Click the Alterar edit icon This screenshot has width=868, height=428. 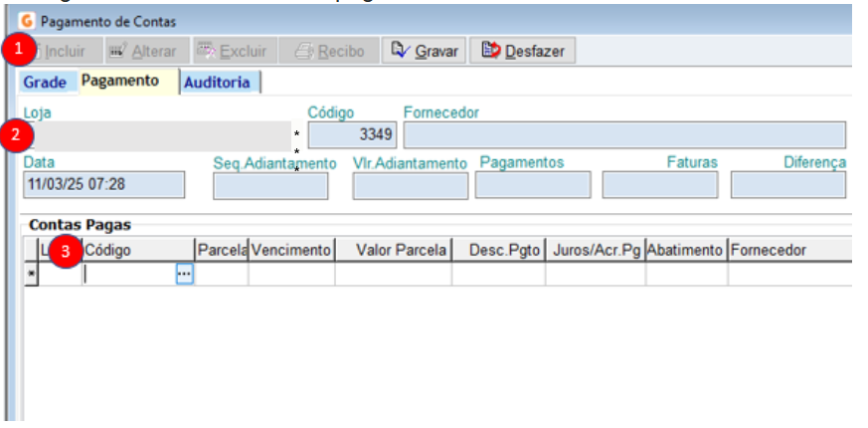tap(119, 51)
